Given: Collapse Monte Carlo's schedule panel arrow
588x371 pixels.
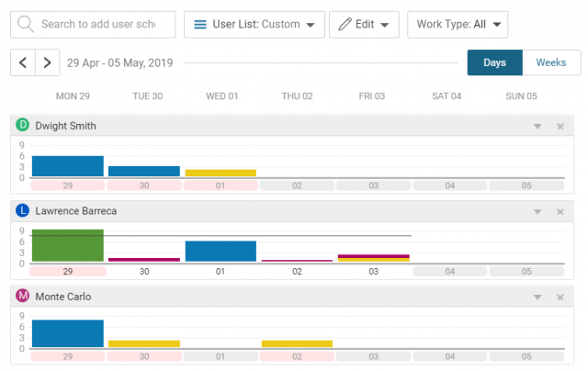Looking at the screenshot, I should click(537, 298).
